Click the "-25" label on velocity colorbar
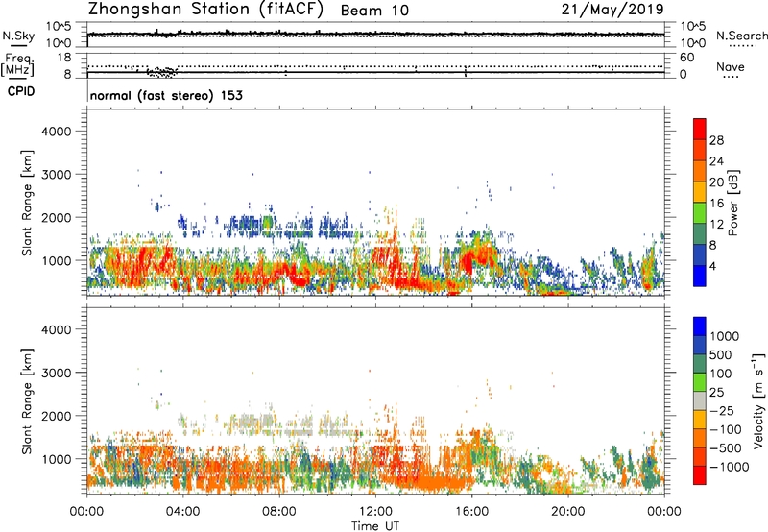 (722, 411)
